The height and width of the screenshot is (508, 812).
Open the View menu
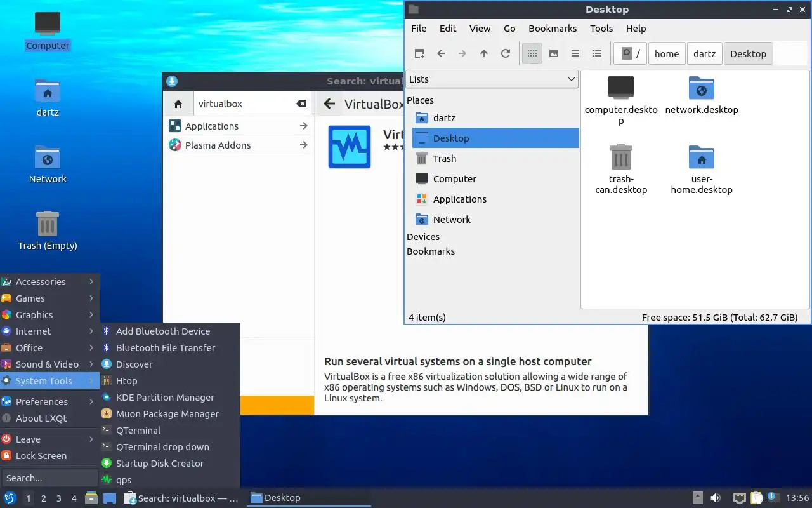pyautogui.click(x=480, y=29)
